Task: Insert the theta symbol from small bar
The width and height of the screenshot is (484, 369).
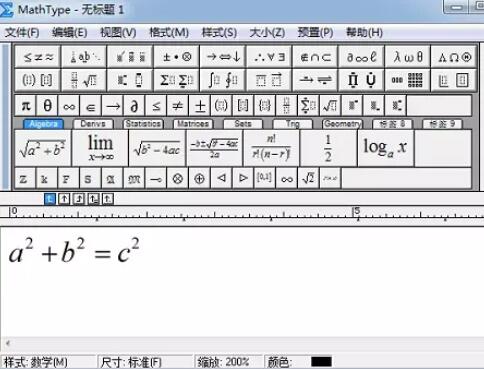Action: pos(47,106)
